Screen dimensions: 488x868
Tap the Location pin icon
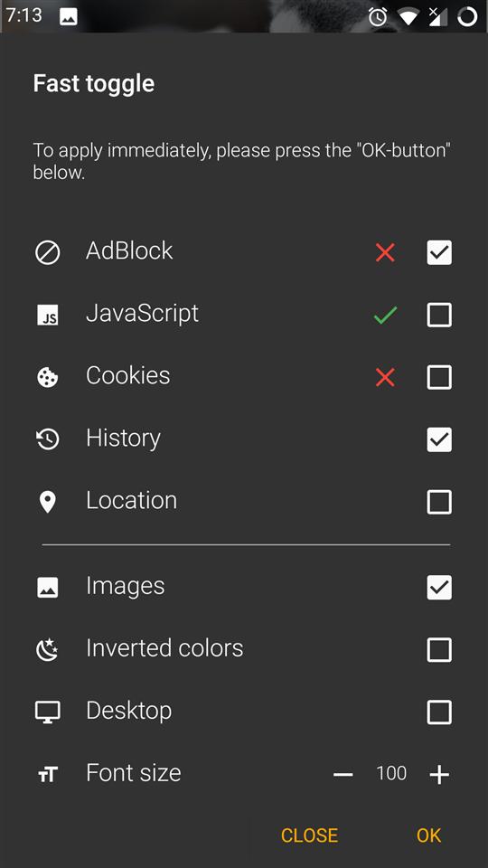click(48, 502)
